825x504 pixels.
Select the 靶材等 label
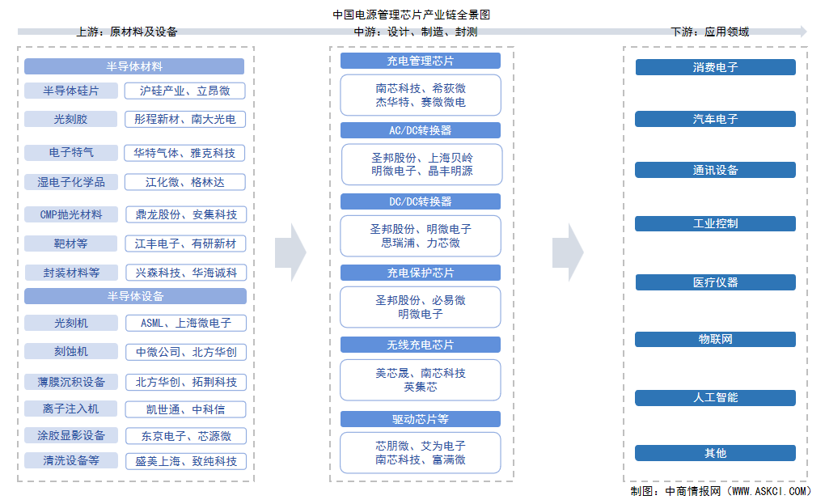[x=70, y=244]
